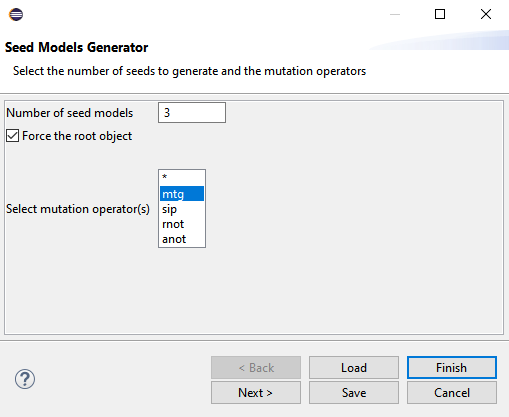Click the Number of seed models field
The width and height of the screenshot is (509, 417).
[192, 113]
